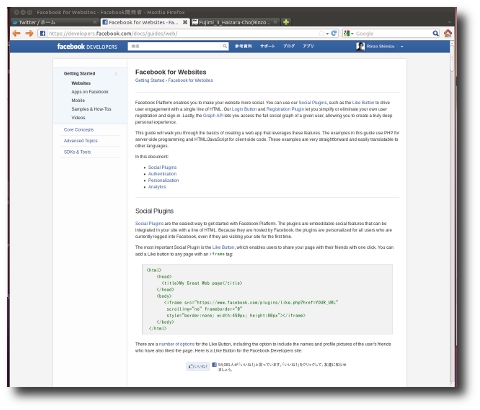
Task: Jump to Social Plugins in the document list
Action: point(162,168)
